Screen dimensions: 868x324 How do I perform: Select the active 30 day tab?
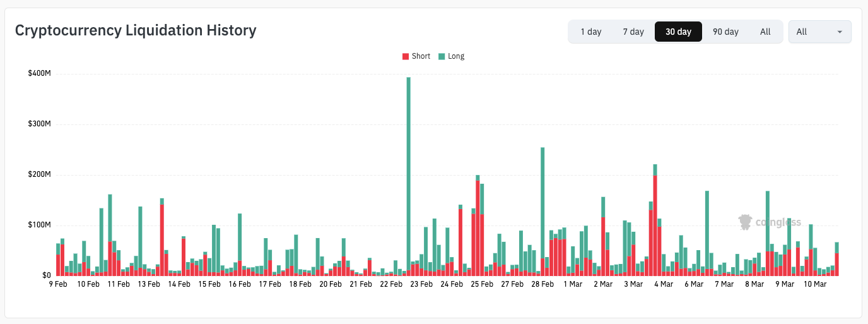tap(678, 32)
